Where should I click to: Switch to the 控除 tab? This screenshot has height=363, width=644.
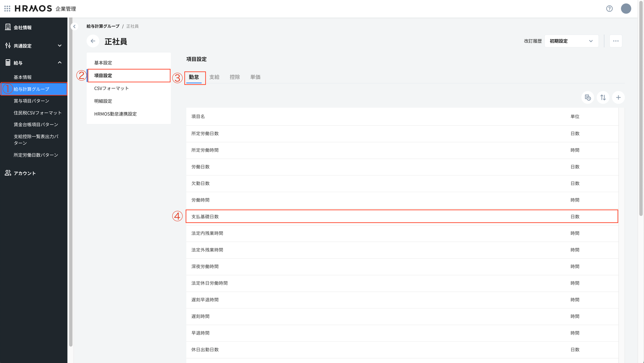point(235,77)
